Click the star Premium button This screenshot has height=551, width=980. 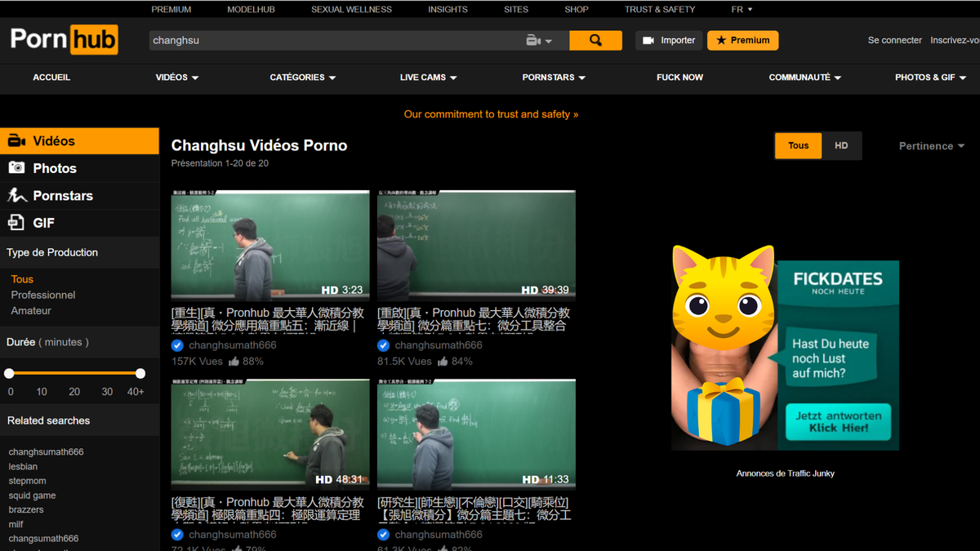click(743, 40)
